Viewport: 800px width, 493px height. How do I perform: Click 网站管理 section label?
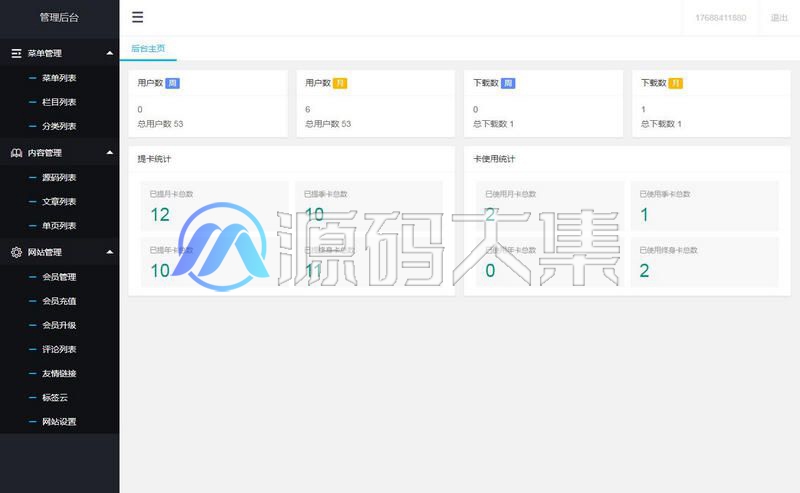45,252
